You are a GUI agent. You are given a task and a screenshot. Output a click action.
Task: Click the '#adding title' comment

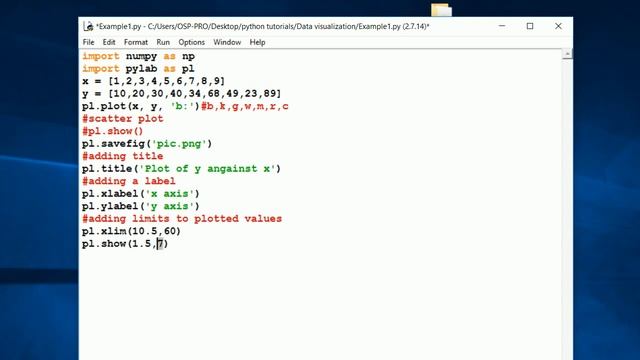(122, 156)
